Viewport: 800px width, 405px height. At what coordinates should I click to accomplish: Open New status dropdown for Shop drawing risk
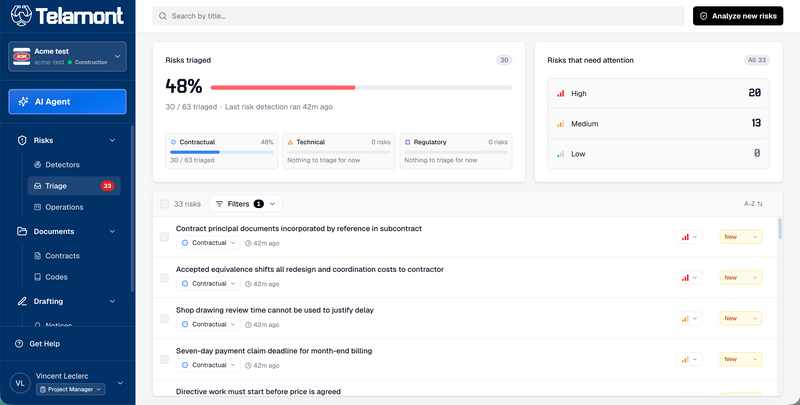point(741,318)
